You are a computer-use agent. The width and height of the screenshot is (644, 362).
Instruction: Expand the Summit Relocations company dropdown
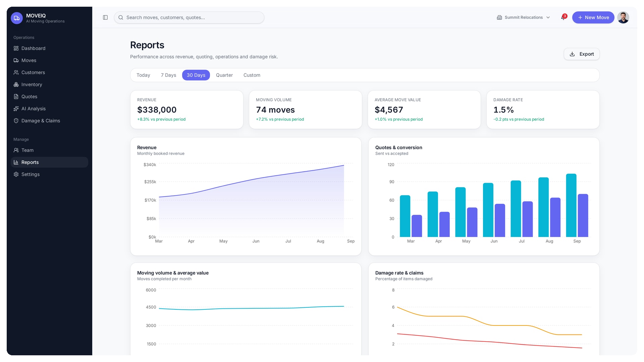point(524,17)
